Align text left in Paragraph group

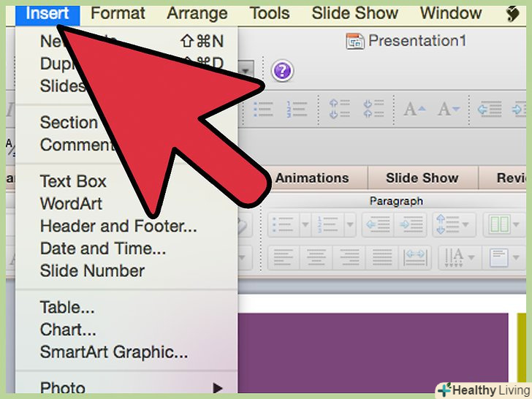click(x=284, y=258)
